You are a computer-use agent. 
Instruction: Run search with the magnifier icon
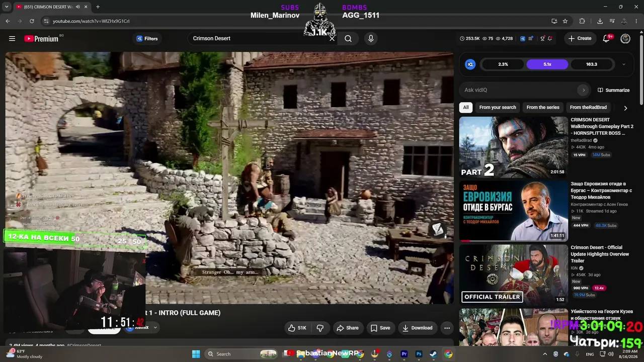coord(348,39)
